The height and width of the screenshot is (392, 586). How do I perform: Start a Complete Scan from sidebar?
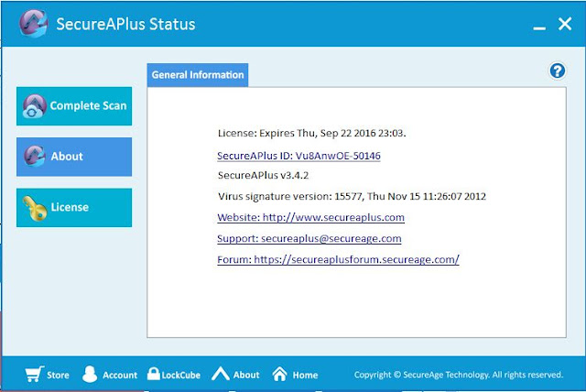[x=74, y=106]
